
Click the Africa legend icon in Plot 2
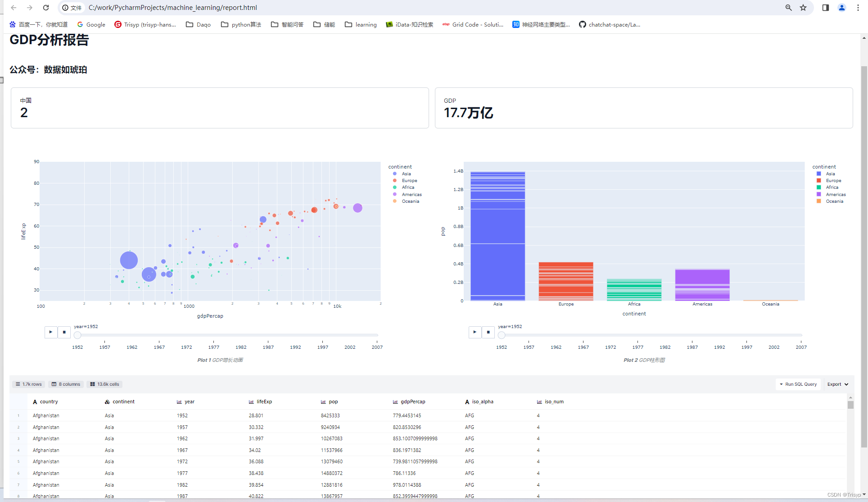(820, 187)
